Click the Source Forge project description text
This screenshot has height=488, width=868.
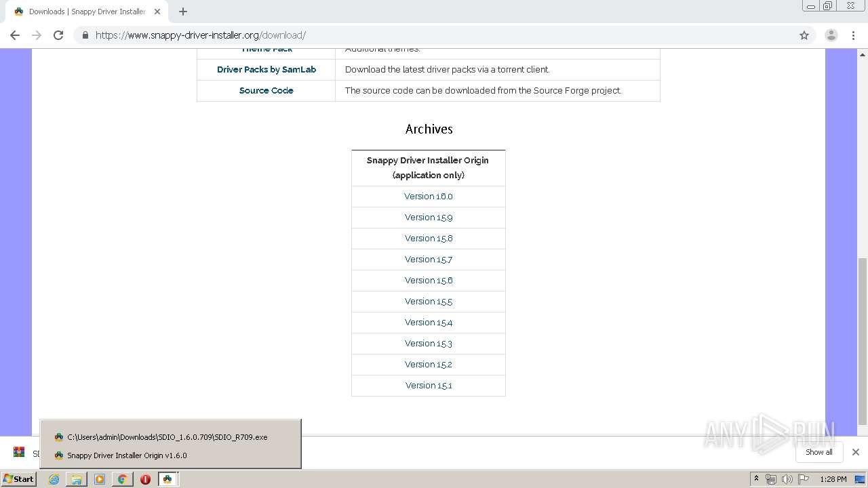coord(483,90)
